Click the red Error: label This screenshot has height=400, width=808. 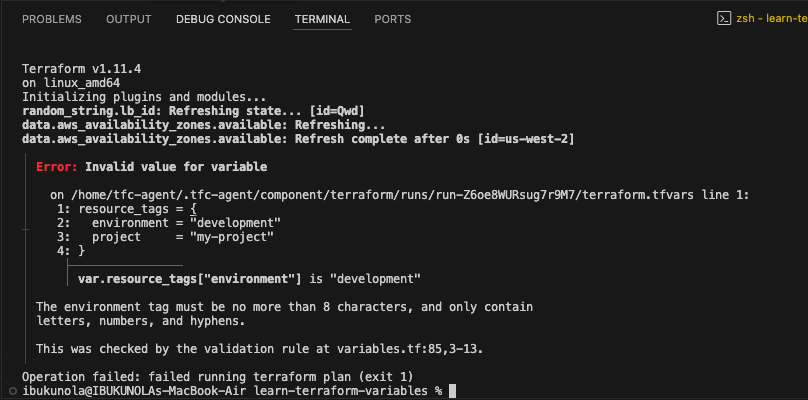coord(57,167)
